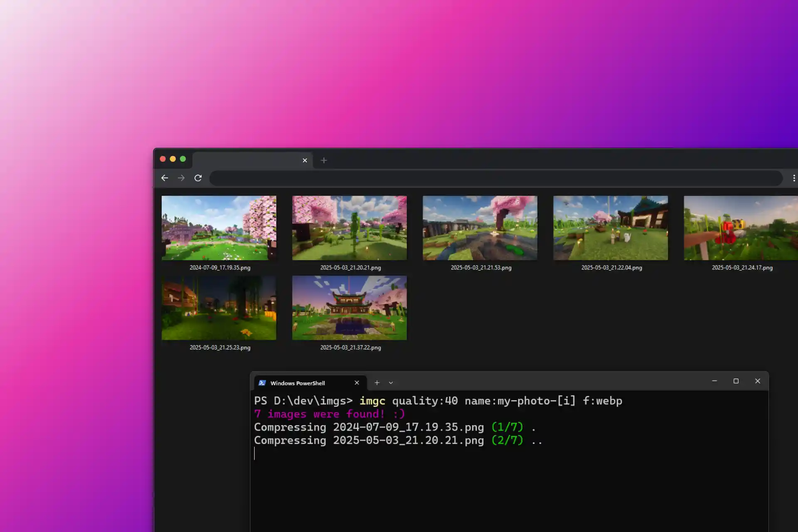The width and height of the screenshot is (798, 532).
Task: Select thumbnail 2025-05-03_21.22.04.png
Action: pyautogui.click(x=610, y=228)
